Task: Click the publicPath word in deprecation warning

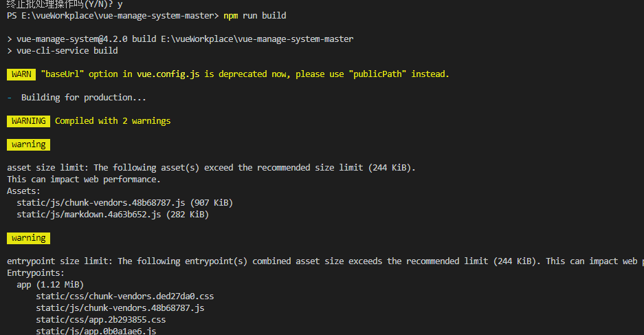Action: (x=377, y=74)
